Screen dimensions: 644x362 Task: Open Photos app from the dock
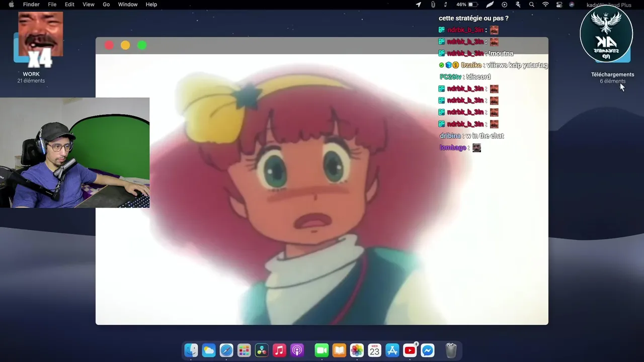(357, 350)
